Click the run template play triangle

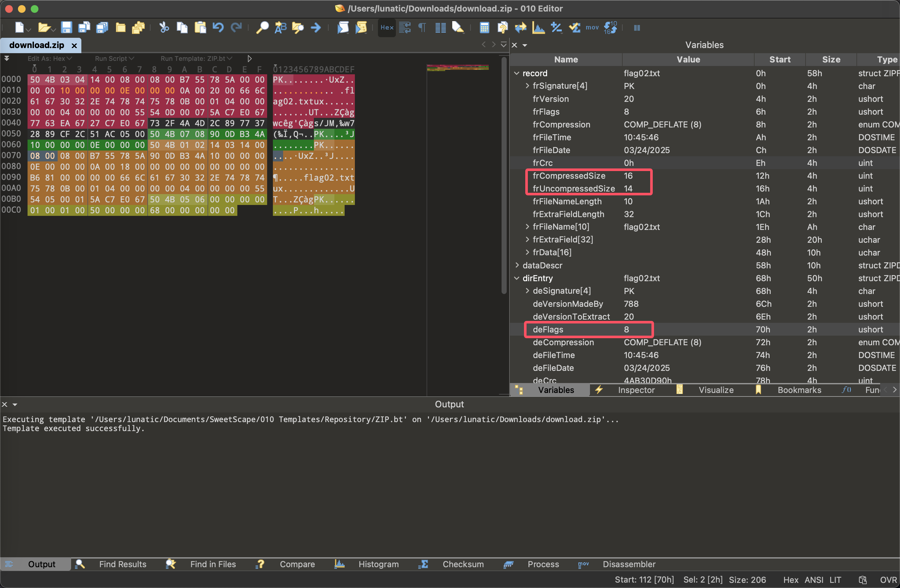[x=250, y=59]
